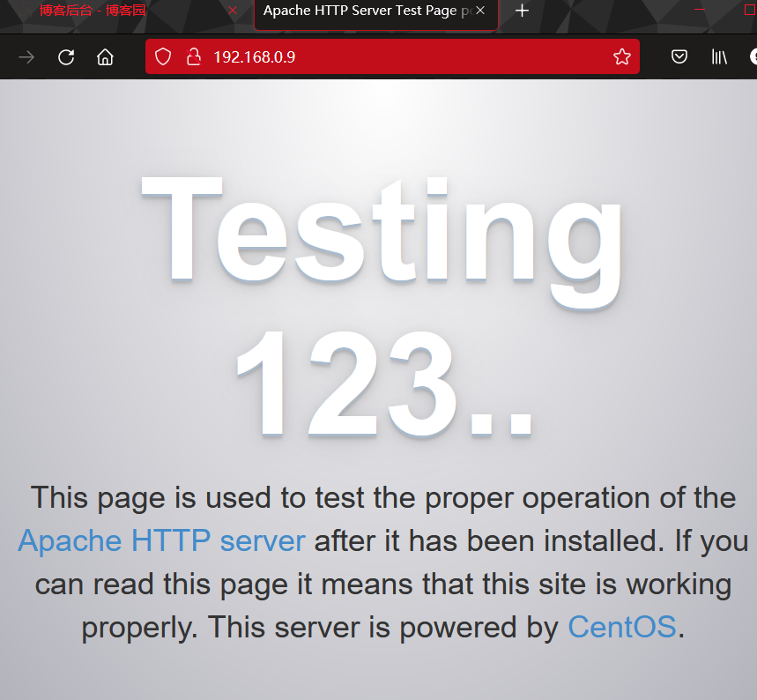
Task: Close the 博客后台 - 博客园 tab
Action: click(233, 11)
